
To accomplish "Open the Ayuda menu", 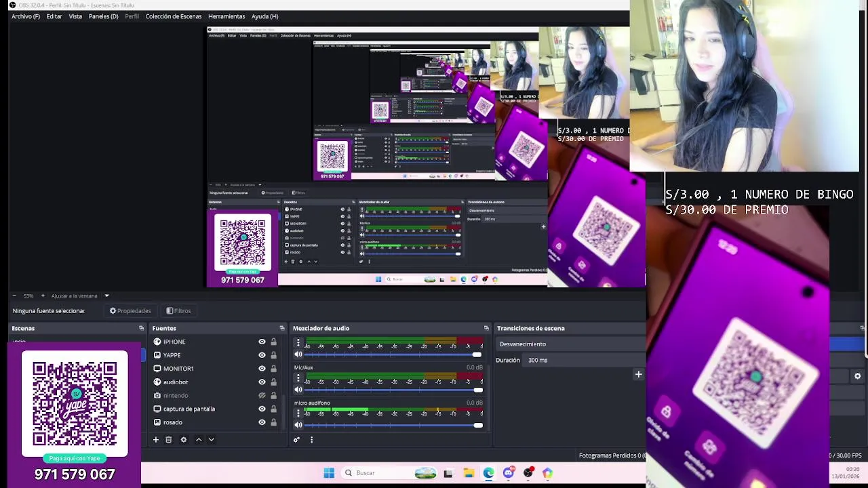I will pos(264,16).
